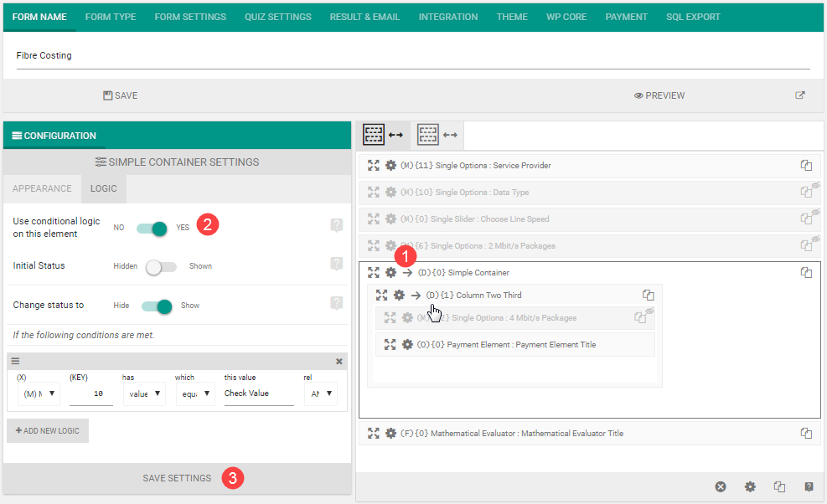Open settings gear for Payment Element
827x504 pixels.
(407, 345)
